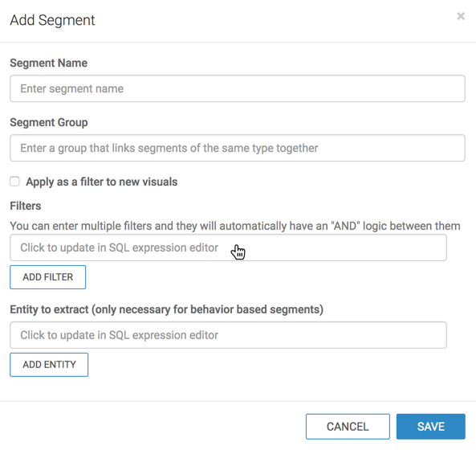
Task: Close the Add Segment dialog with X
Action: 461,16
